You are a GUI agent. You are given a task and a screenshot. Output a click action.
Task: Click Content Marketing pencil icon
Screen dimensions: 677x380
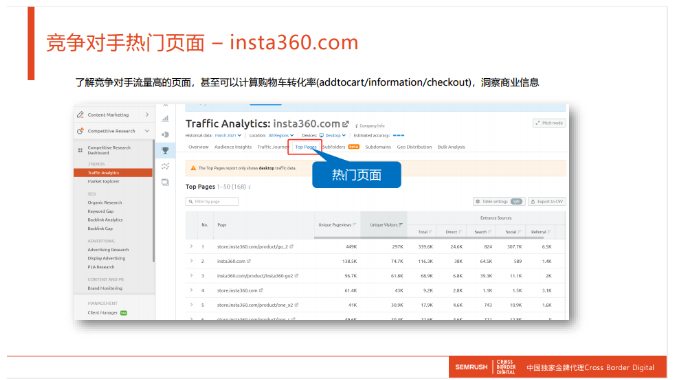(80, 115)
